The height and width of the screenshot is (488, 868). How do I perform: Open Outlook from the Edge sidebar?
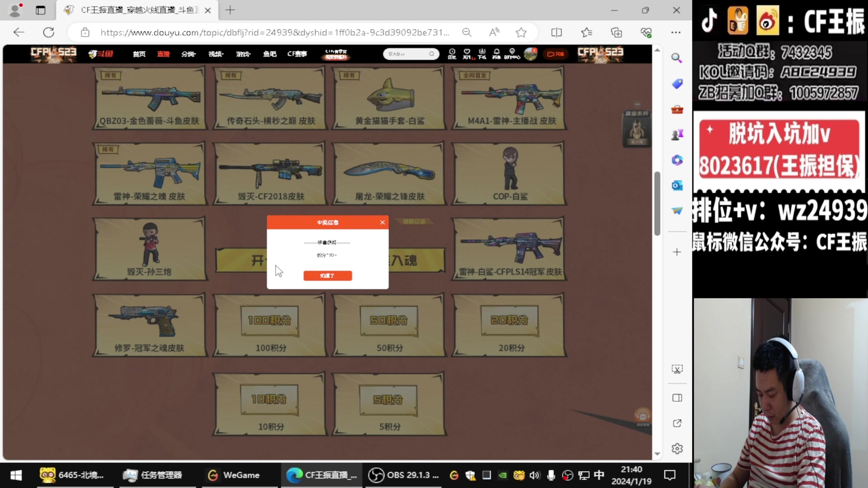tap(677, 186)
